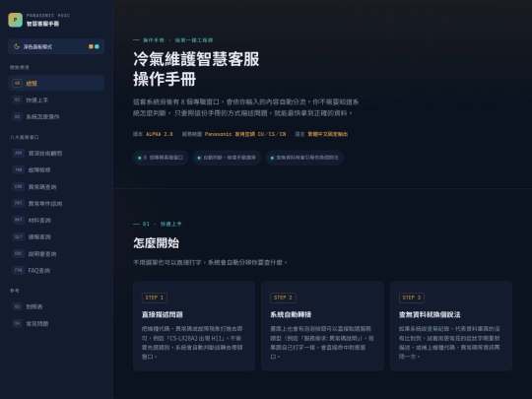Click the moon icon in dark mode bar

point(17,46)
